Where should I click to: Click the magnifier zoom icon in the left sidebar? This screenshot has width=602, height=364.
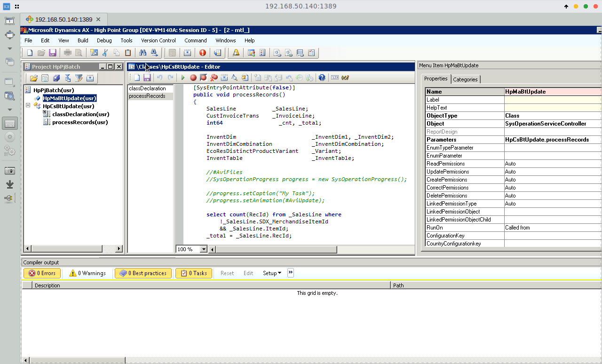(x=10, y=96)
